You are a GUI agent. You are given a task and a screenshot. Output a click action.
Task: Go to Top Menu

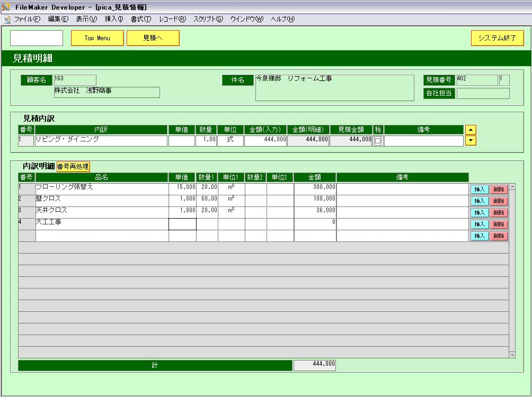point(97,38)
